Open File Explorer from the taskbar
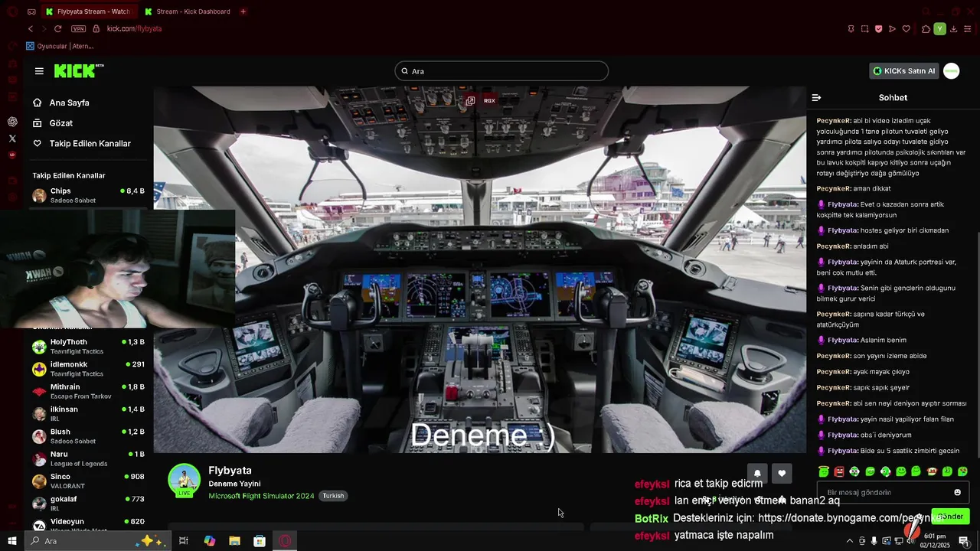The width and height of the screenshot is (980, 551). pos(234,541)
